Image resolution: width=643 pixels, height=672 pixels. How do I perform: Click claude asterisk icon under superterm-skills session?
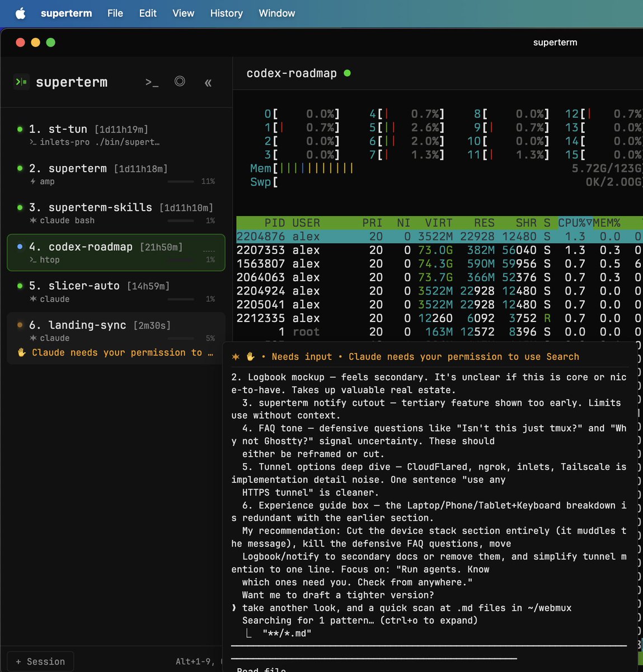pyautogui.click(x=33, y=221)
